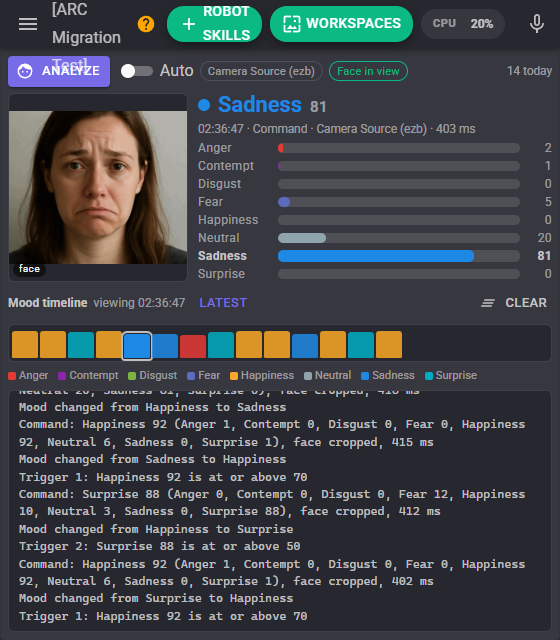Select the first orange mood timeline square
This screenshot has height=640, width=560.
(25, 345)
